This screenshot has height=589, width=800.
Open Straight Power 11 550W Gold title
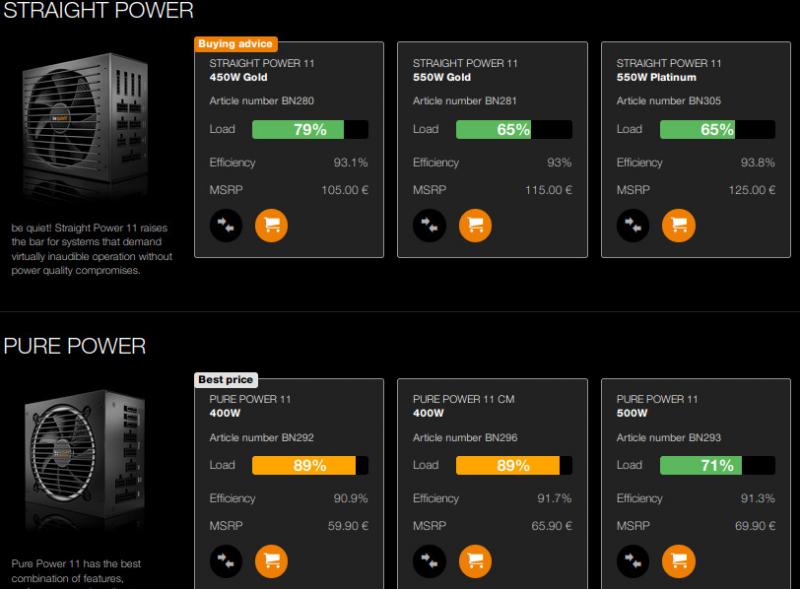(x=465, y=70)
